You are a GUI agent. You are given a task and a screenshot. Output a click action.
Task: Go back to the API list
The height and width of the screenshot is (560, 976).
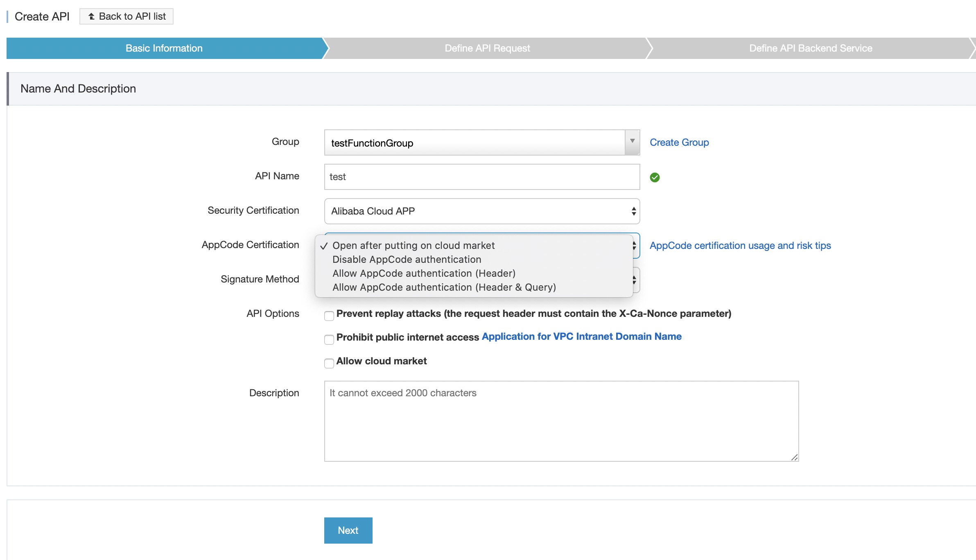(x=127, y=16)
